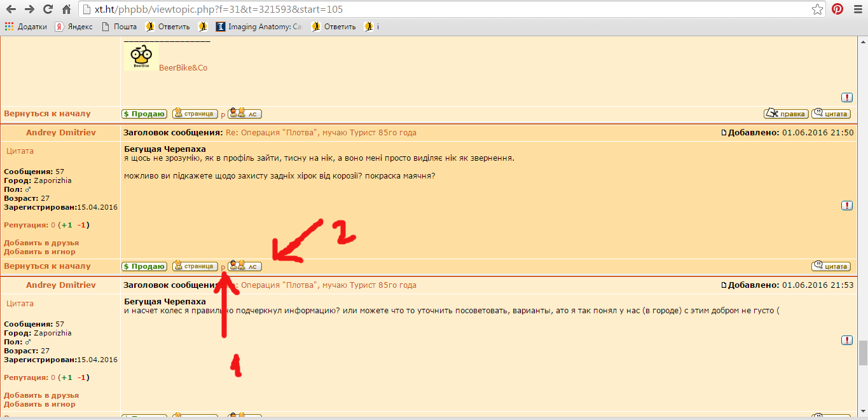Viewport: 868px width, 420px height.
Task: Click the BeerBike bicycle logo image
Action: click(x=141, y=57)
